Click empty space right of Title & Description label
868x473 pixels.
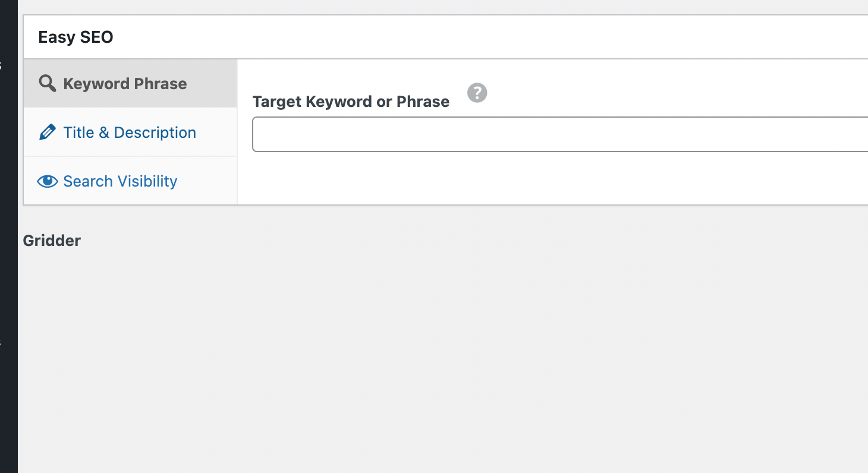[x=217, y=133]
